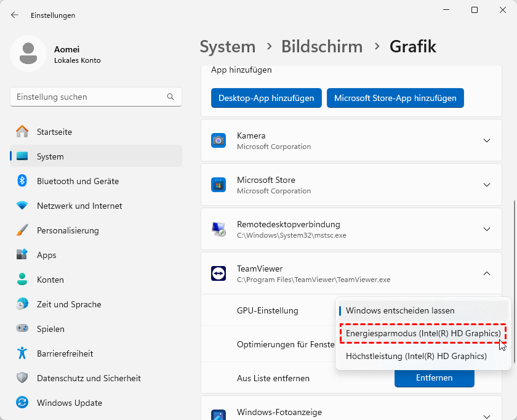Click the TeamViewer app icon
Image resolution: width=517 pixels, height=420 pixels.
point(218,273)
